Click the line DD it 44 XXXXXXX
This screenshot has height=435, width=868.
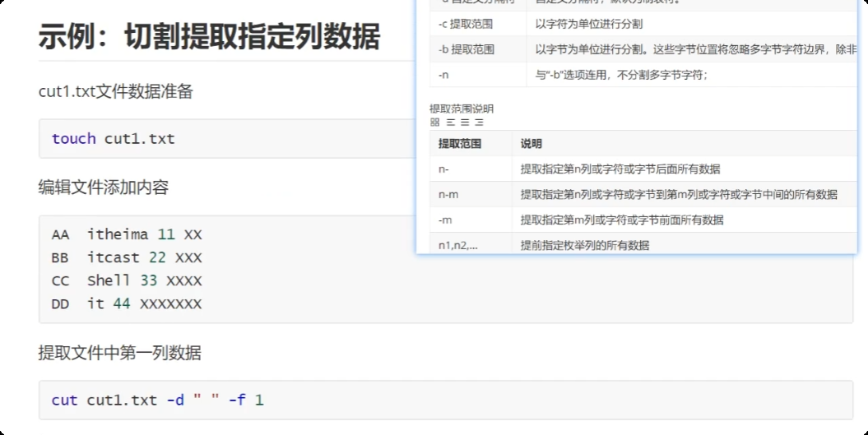127,303
